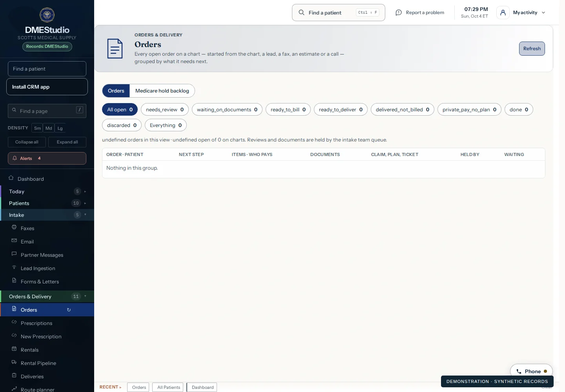Screen dimensions: 565x392
Task: Click the Orders document icon in header
Action: click(115, 49)
